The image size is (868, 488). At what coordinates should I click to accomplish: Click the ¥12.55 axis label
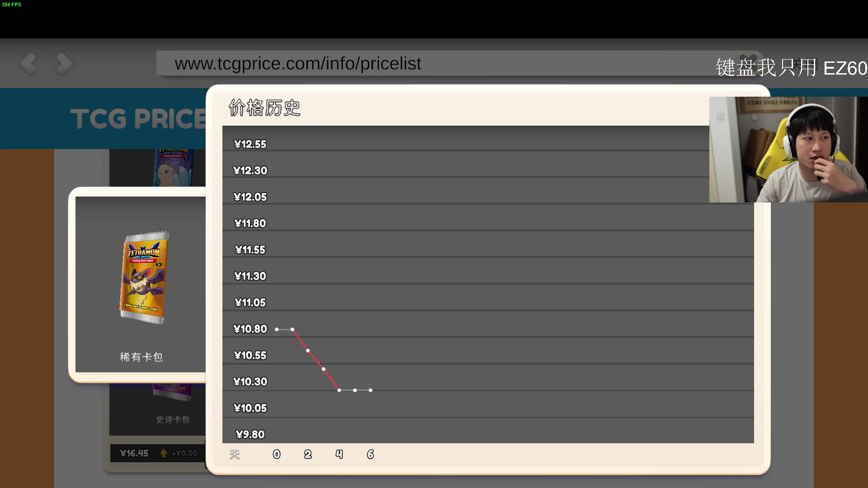pyautogui.click(x=250, y=144)
